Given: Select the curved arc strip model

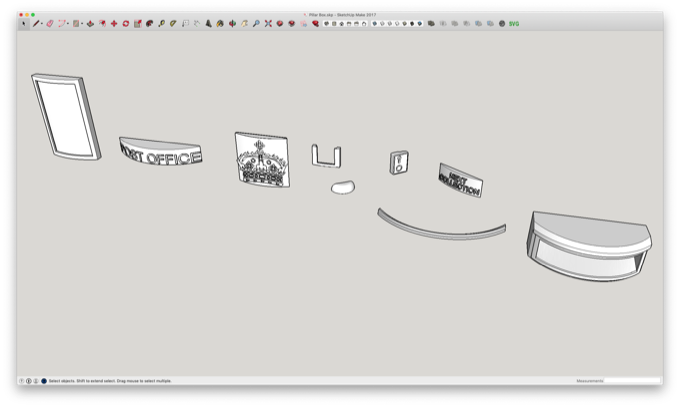Looking at the screenshot, I should [x=441, y=224].
